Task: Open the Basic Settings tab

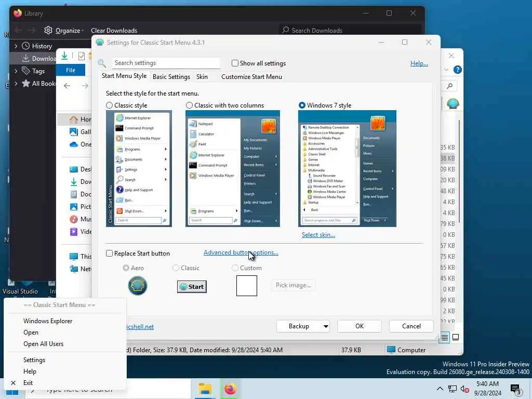Action: click(x=171, y=77)
